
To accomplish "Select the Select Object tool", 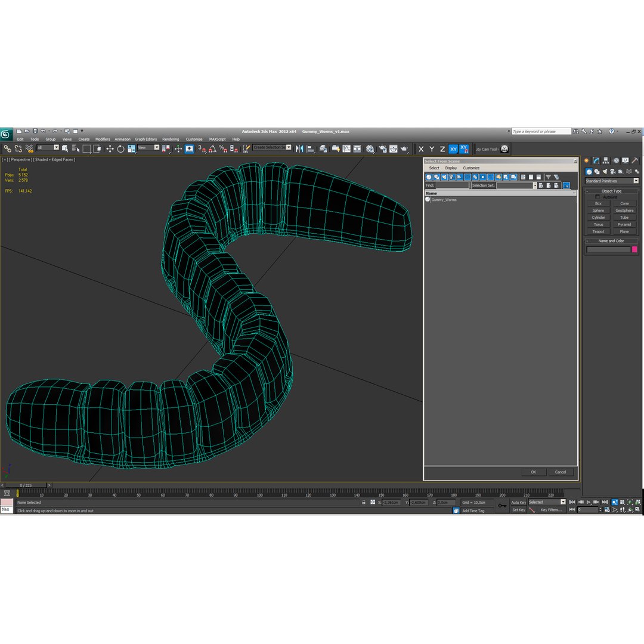I will (x=65, y=148).
